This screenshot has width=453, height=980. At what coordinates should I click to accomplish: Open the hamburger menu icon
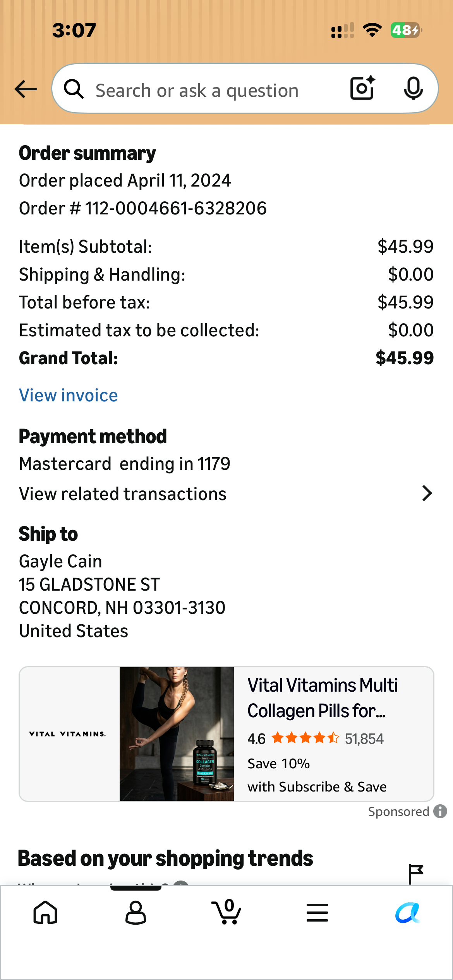pyautogui.click(x=317, y=913)
